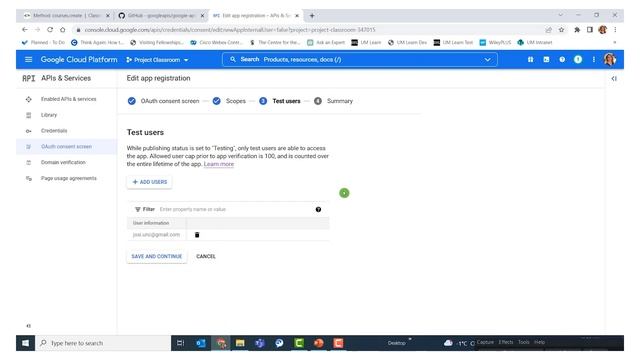Click the Filter funnel icon
Screen dimensions: 640x360
pos(138,209)
